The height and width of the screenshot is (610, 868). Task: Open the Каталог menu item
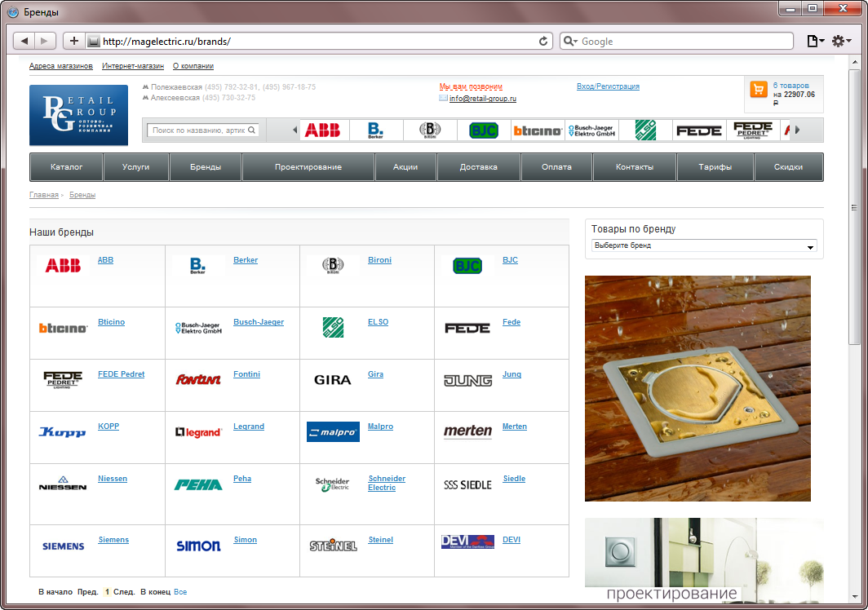tap(66, 166)
